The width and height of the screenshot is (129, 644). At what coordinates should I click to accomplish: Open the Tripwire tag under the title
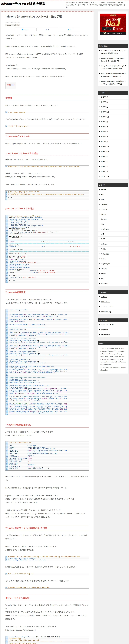(x=17, y=25)
